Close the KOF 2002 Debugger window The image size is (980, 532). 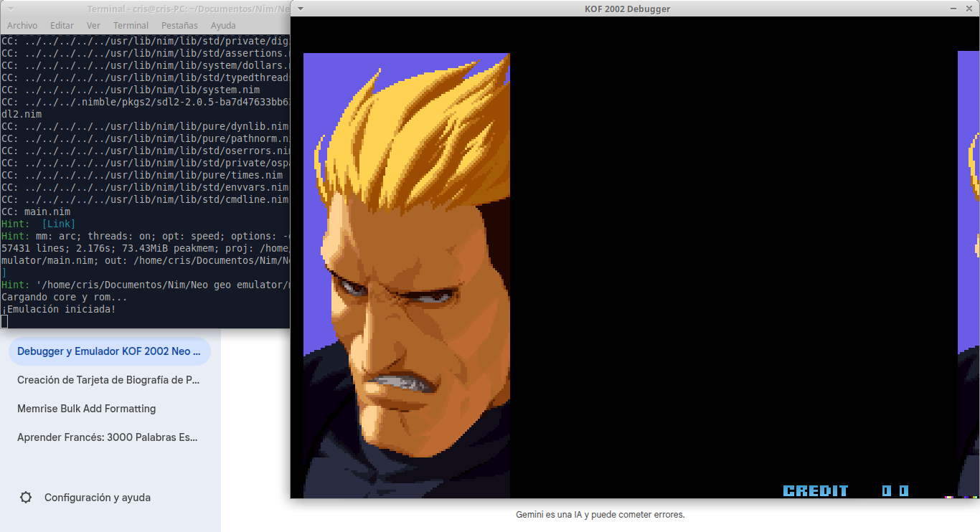click(969, 9)
